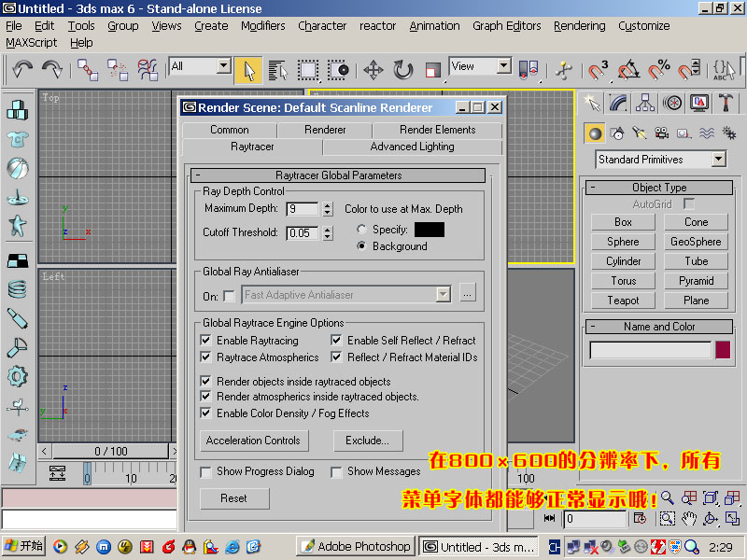
Task: Click the Specify black color swatch
Action: click(430, 230)
